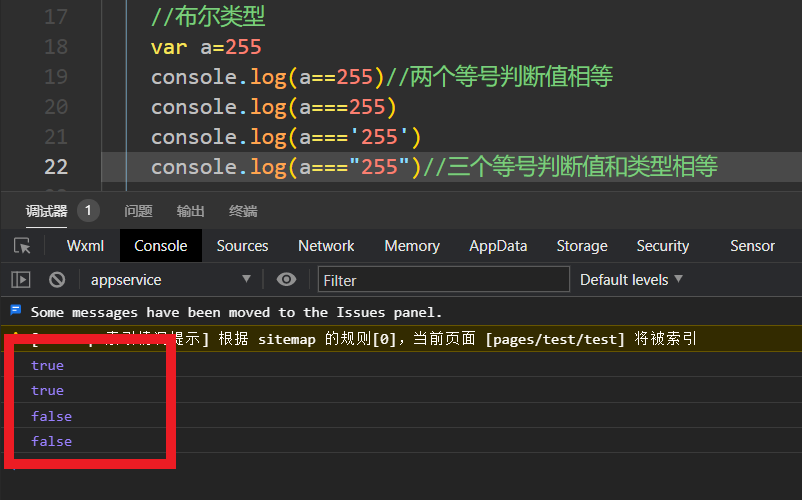Open the Storage tab
Screen dimensions: 802x500
(582, 246)
